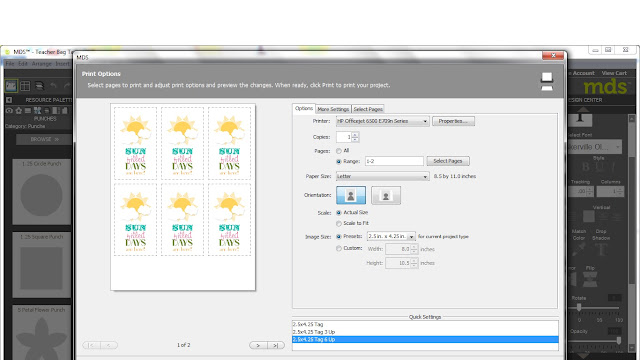
Task: Select the 5 Petal Flower Punch thumbnail
Action: tap(41, 332)
